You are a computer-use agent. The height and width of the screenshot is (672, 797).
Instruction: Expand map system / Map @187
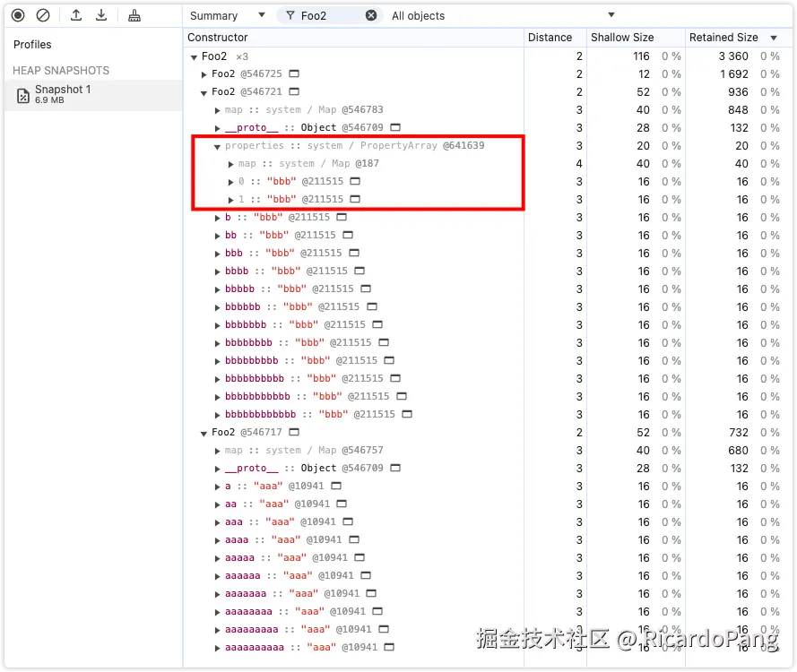pos(230,164)
